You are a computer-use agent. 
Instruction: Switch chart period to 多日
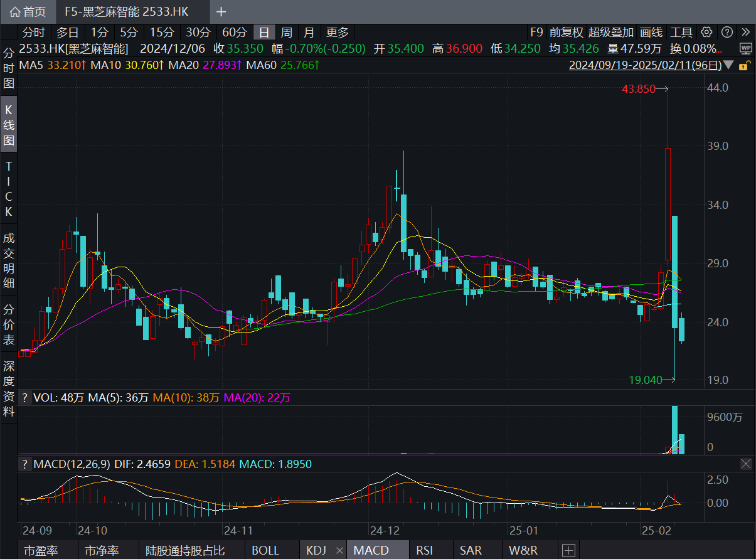[x=68, y=33]
